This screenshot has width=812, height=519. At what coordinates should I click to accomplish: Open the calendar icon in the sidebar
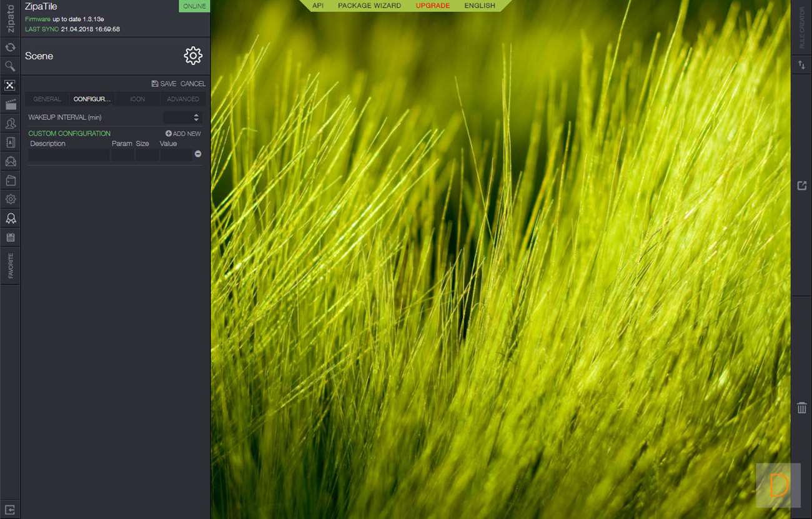click(10, 237)
